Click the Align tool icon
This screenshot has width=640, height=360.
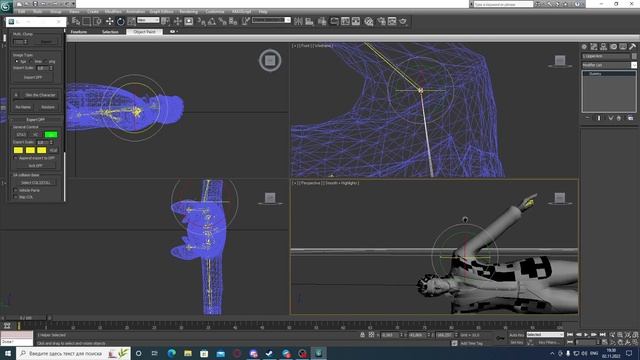309,21
